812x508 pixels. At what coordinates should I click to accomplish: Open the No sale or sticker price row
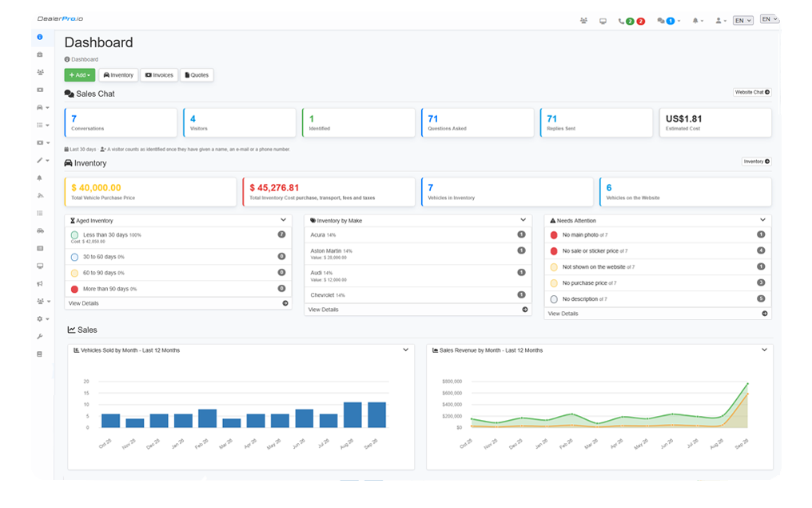pos(658,251)
